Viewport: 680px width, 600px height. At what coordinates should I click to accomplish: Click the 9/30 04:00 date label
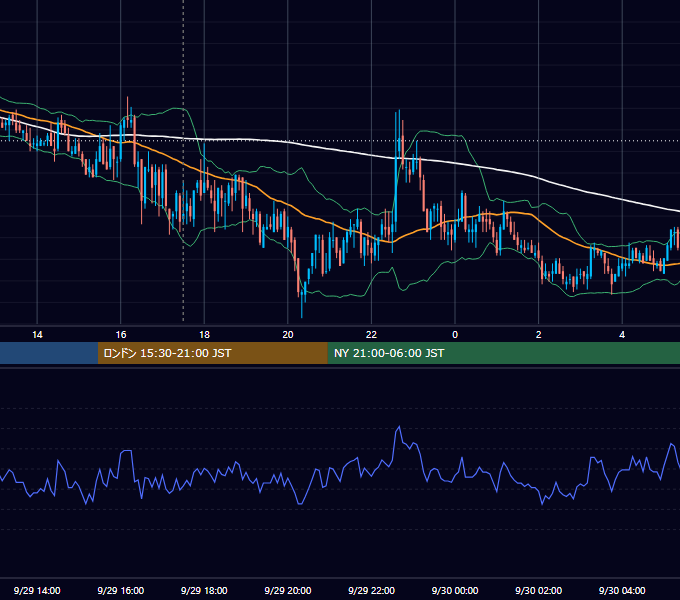click(x=622, y=590)
